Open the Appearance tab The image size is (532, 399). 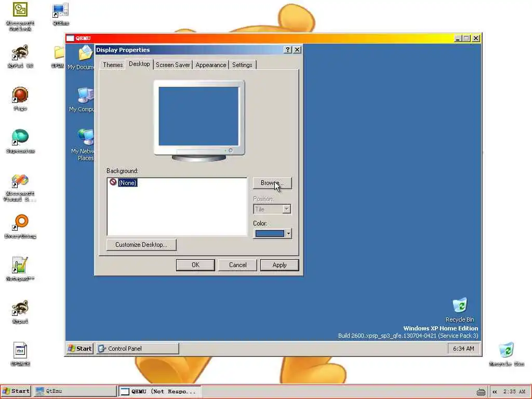211,65
